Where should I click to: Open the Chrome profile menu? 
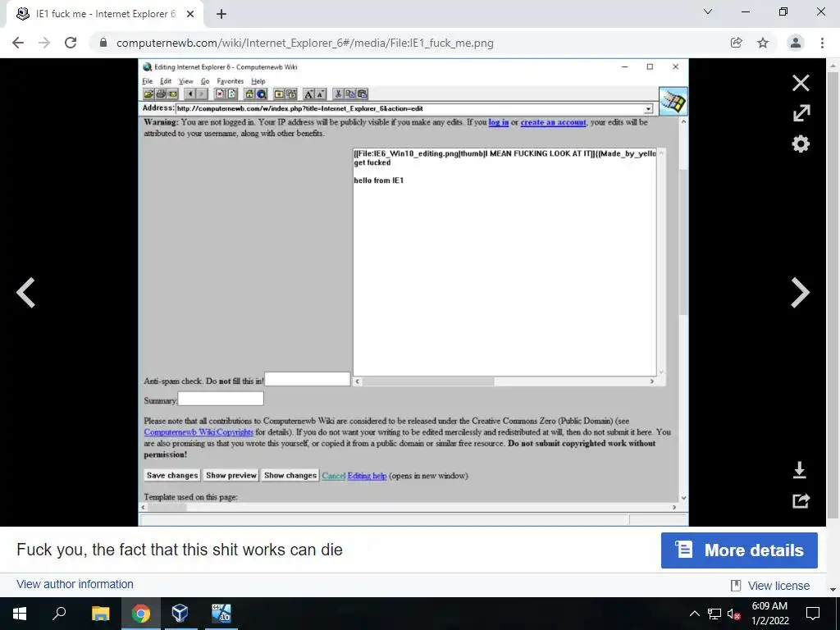click(796, 43)
